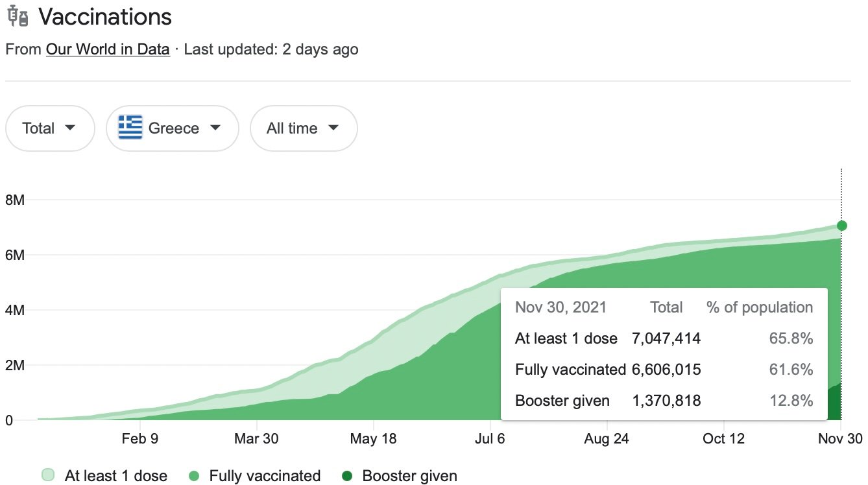Click the Nov 30 date axis label
Image resolution: width=868 pixels, height=485 pixels.
[841, 439]
